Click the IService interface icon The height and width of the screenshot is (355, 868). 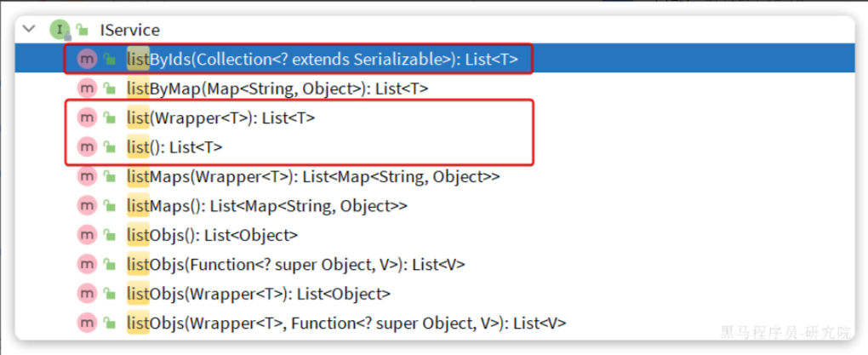point(58,30)
